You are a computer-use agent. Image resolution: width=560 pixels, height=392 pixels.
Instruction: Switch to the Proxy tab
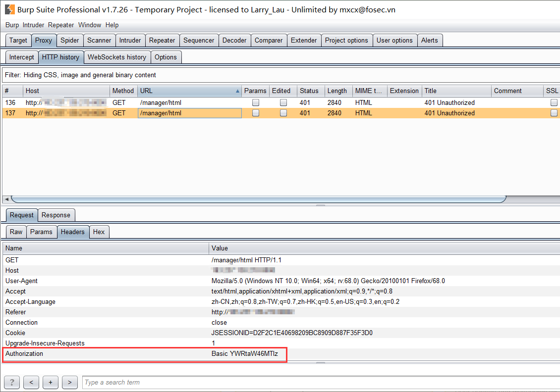pos(44,40)
